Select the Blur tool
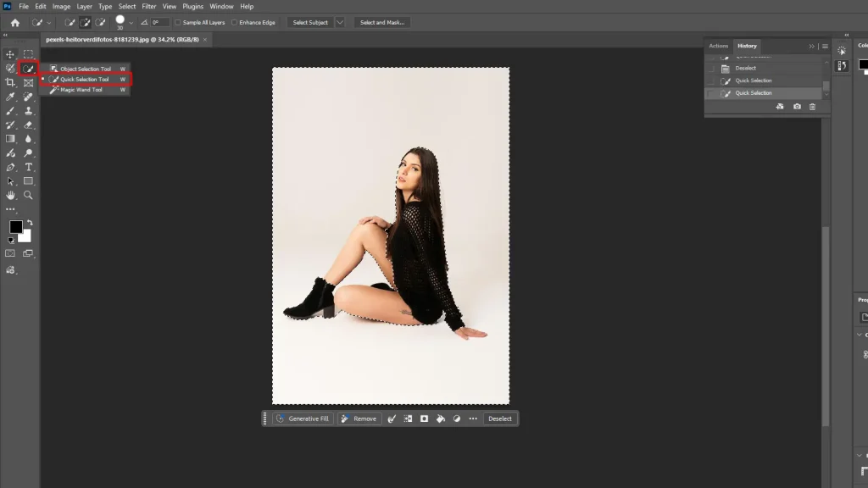 pyautogui.click(x=28, y=139)
